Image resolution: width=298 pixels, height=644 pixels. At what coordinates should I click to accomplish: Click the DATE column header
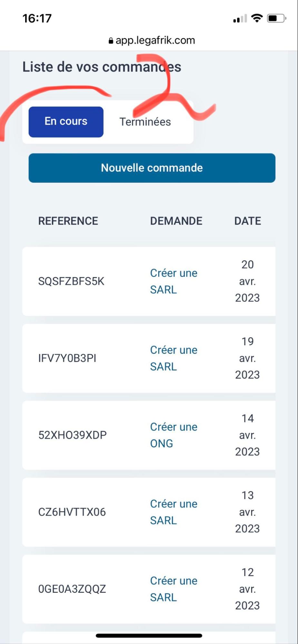coord(248,221)
